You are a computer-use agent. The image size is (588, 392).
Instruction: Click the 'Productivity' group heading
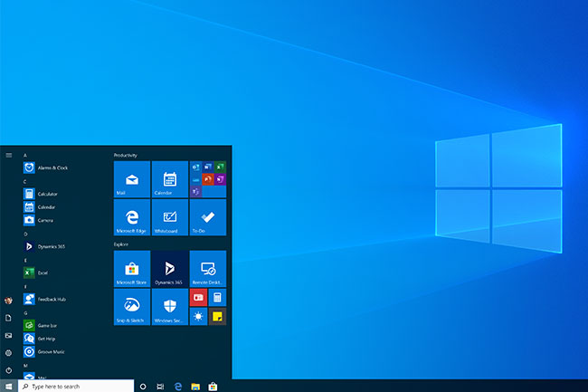pyautogui.click(x=126, y=156)
